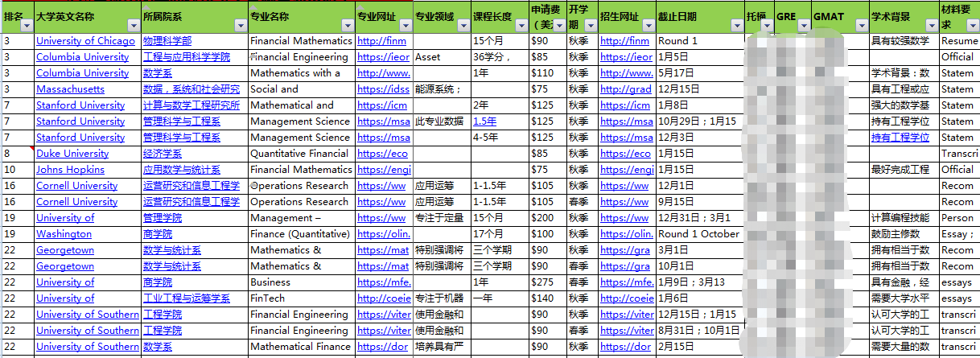The width and height of the screenshot is (980, 358).
Task: Select the 专注于机器 field cell
Action: (x=441, y=298)
